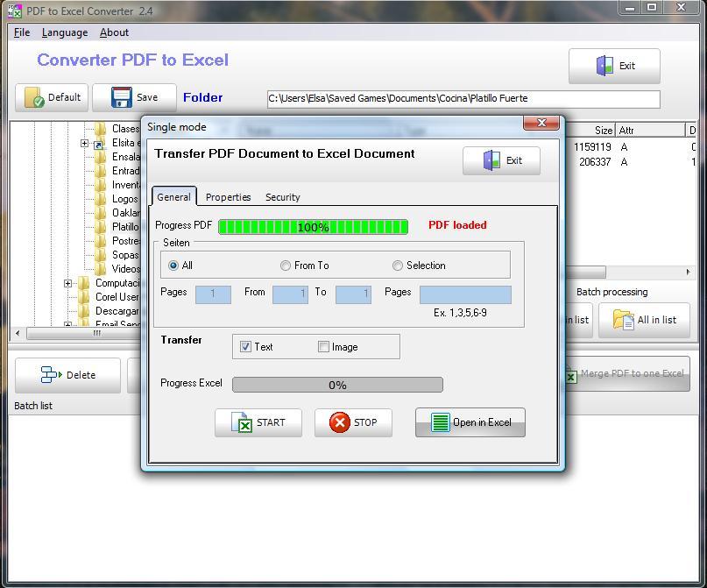Choose the Selection radio button
This screenshot has width=707, height=588.
397,266
